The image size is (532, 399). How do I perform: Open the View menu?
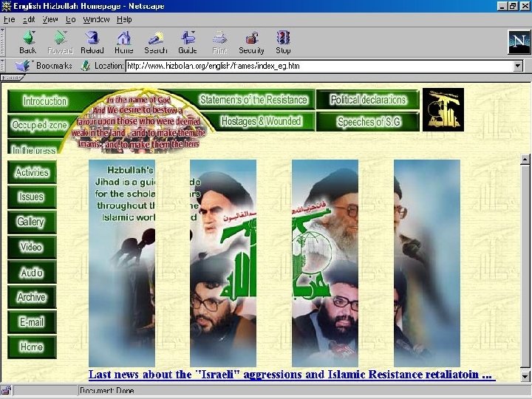coord(50,20)
